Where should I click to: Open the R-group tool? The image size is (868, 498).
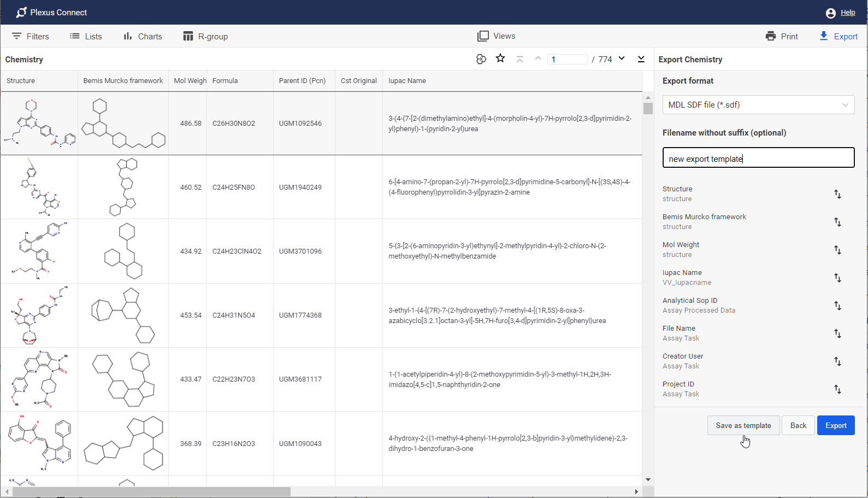point(205,37)
